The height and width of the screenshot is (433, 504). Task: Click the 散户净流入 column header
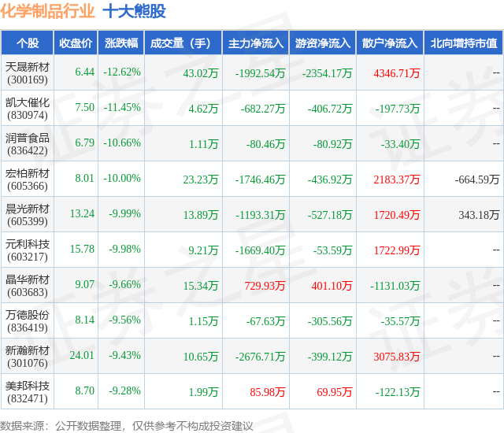click(390, 43)
